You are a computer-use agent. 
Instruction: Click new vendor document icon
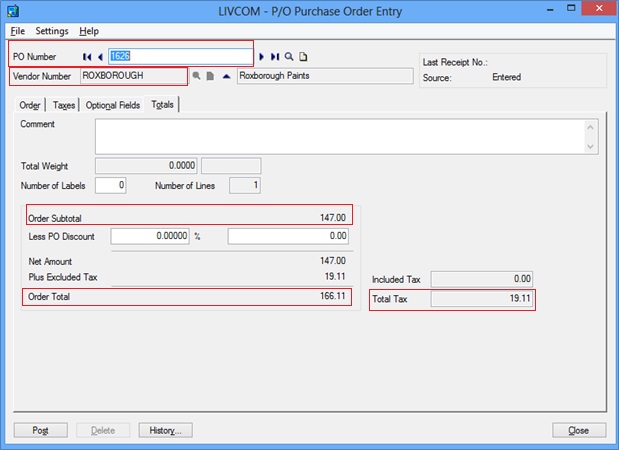coord(210,76)
